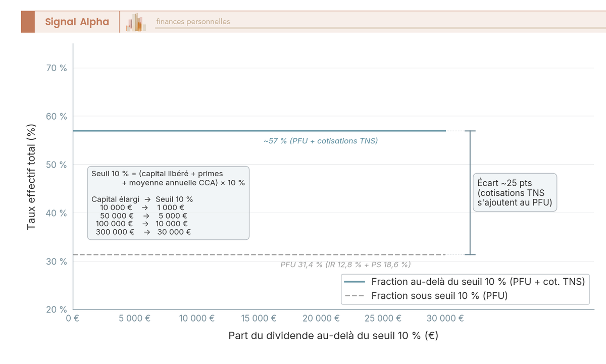Click the Écart ~25 pts callout box
Image resolution: width=606 pixels, height=364 pixels.
[x=515, y=192]
